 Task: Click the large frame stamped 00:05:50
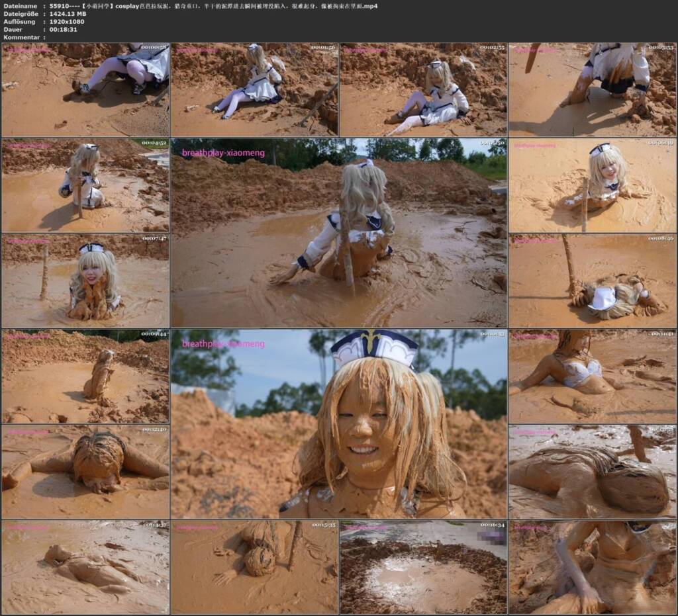339,233
